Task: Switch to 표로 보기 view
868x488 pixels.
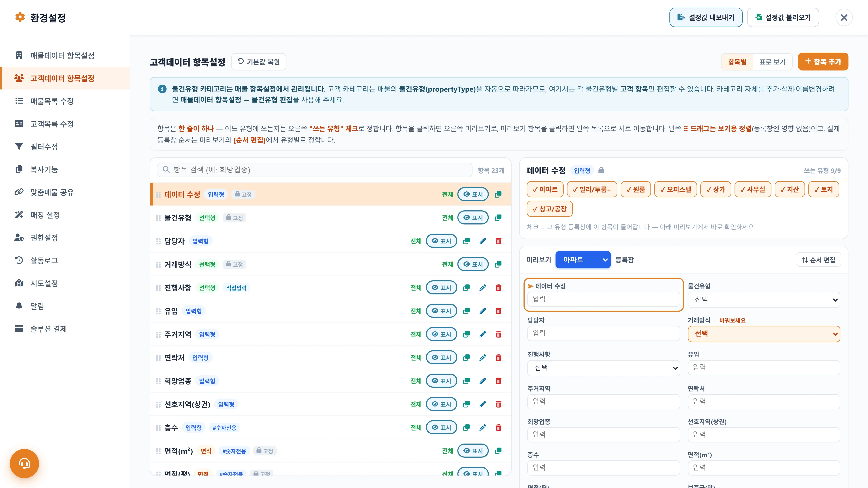Action: pyautogui.click(x=772, y=62)
